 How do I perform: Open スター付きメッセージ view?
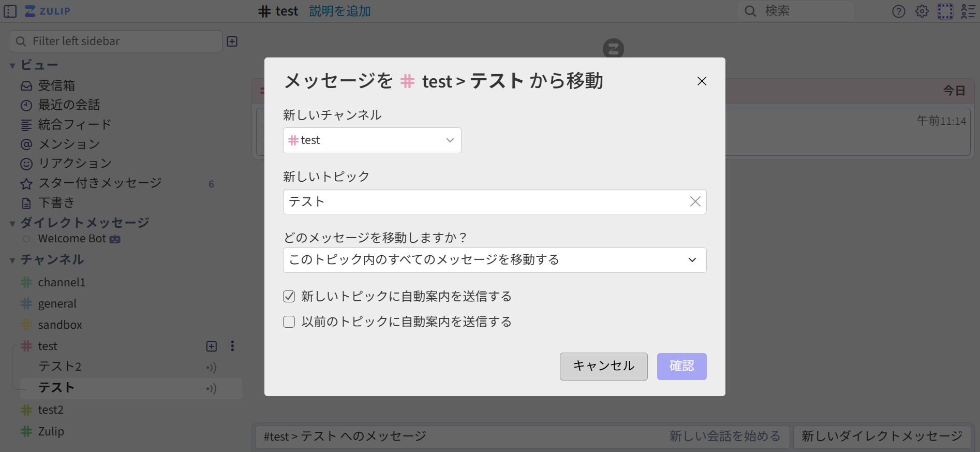pyautogui.click(x=100, y=183)
